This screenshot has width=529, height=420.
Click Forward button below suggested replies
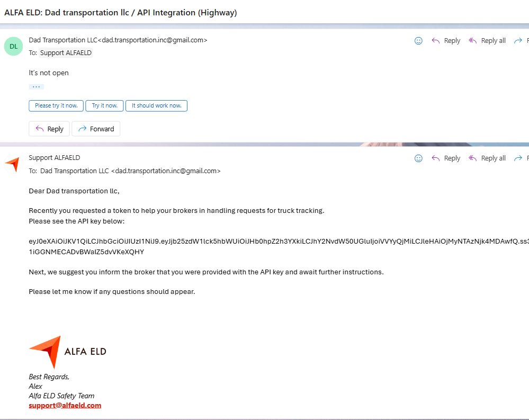[x=96, y=129]
